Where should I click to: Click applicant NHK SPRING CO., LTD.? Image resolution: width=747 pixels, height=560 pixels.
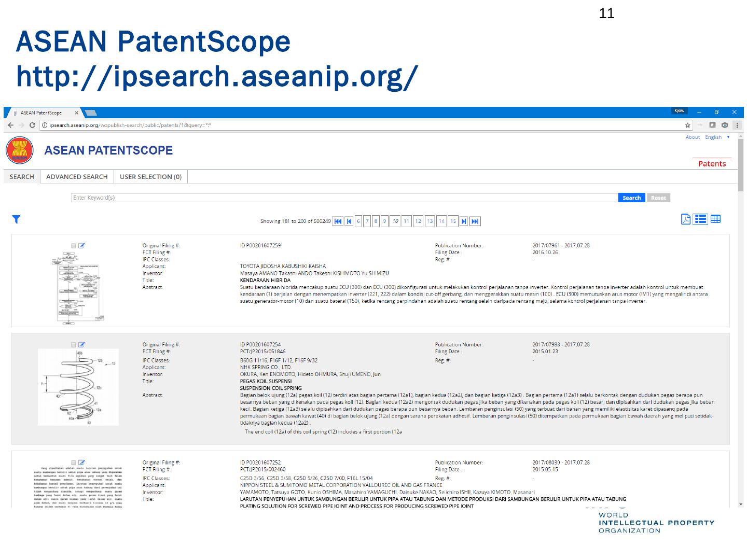(266, 368)
